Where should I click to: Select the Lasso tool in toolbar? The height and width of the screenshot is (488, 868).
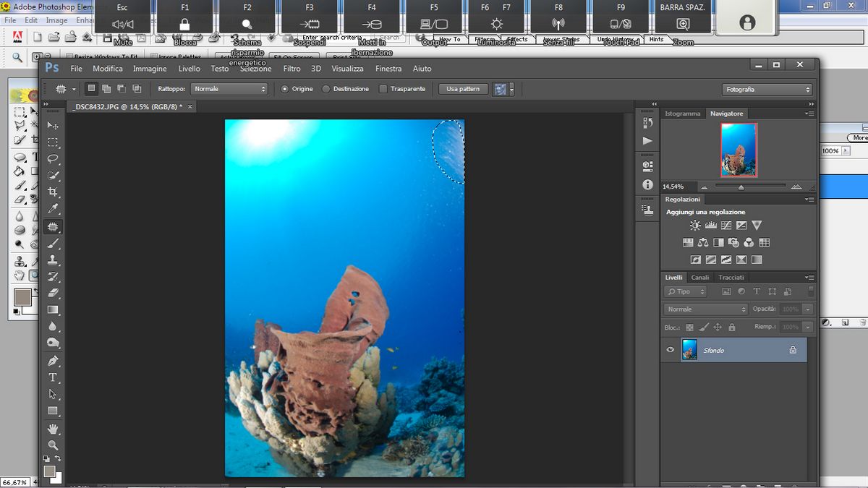click(x=53, y=158)
